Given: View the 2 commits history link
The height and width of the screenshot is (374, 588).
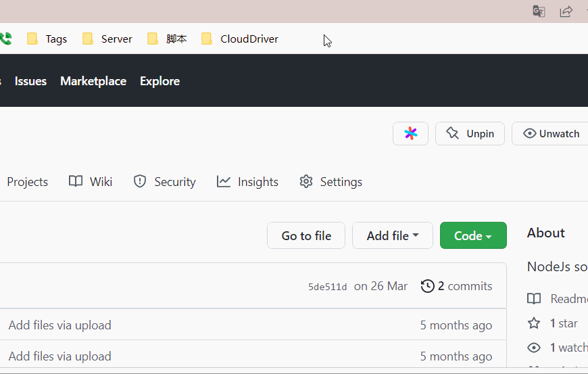Looking at the screenshot, I should (457, 286).
